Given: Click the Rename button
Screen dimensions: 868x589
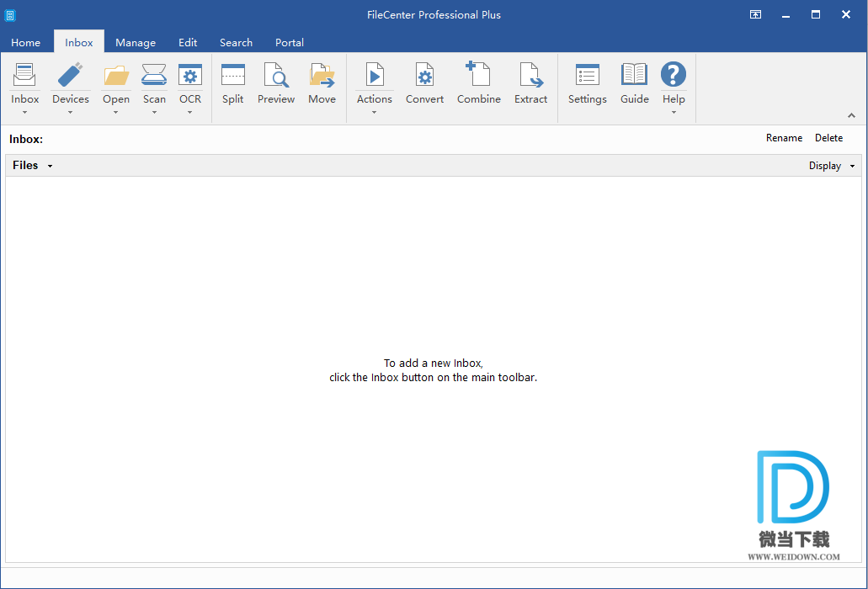Looking at the screenshot, I should pos(784,138).
